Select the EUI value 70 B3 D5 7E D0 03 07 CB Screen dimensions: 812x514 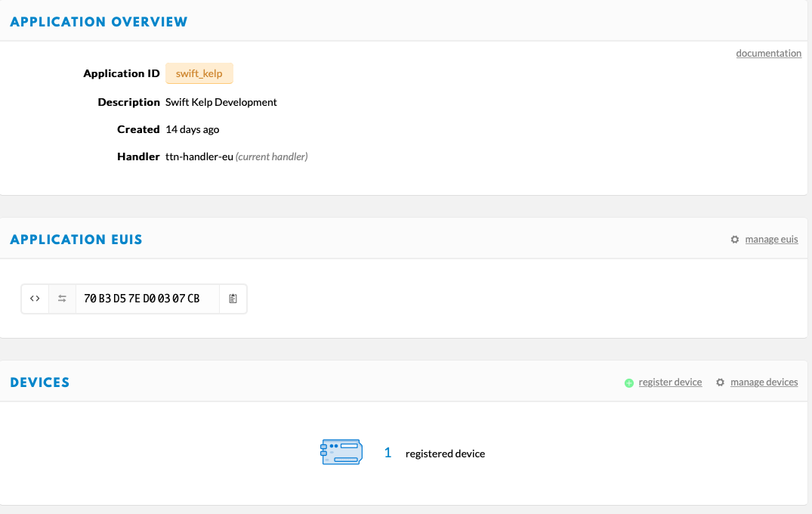pyautogui.click(x=142, y=299)
